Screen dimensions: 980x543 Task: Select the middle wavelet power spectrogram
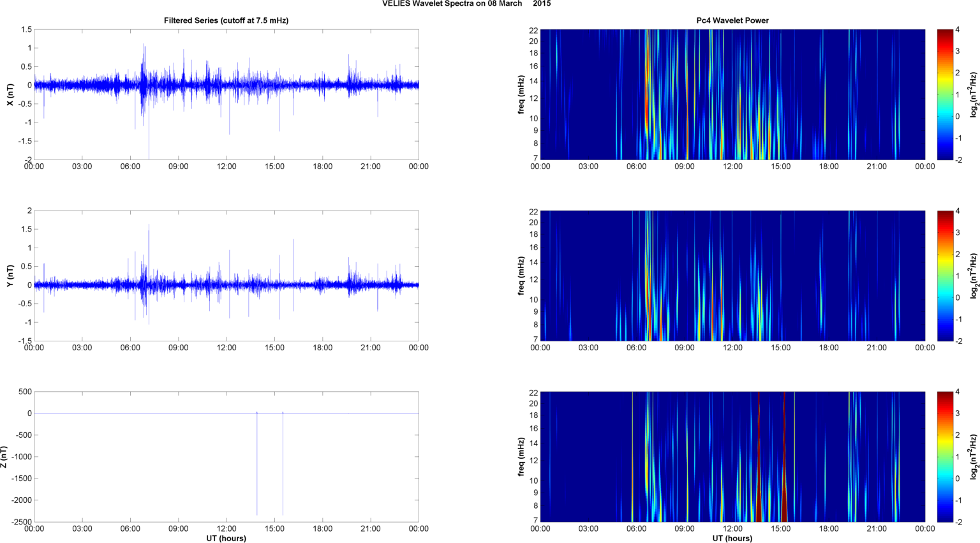[732, 276]
